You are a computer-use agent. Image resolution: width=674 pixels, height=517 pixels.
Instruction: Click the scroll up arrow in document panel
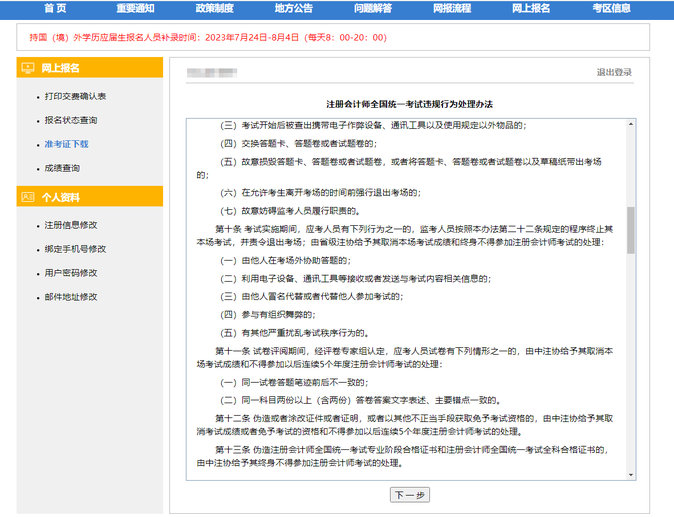click(630, 124)
